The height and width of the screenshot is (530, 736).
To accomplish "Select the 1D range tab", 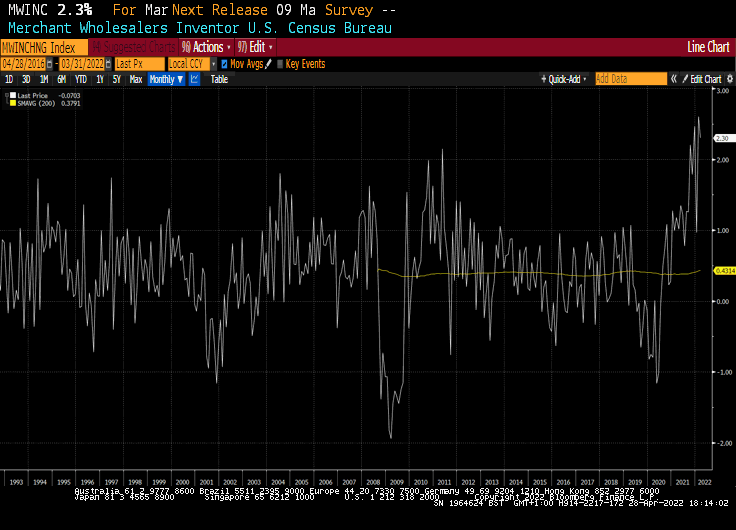I will click(9, 79).
